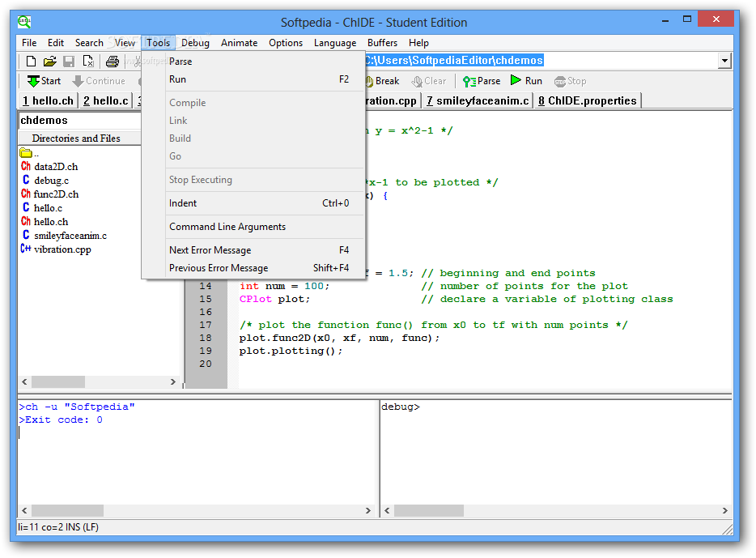Image resolution: width=756 pixels, height=558 pixels.
Task: Open smileyfaceanim.c in file list
Action: 64,236
